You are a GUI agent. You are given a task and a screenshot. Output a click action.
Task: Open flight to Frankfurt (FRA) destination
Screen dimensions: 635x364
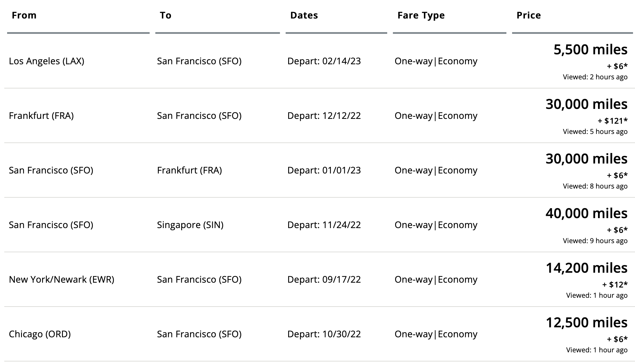pos(319,170)
